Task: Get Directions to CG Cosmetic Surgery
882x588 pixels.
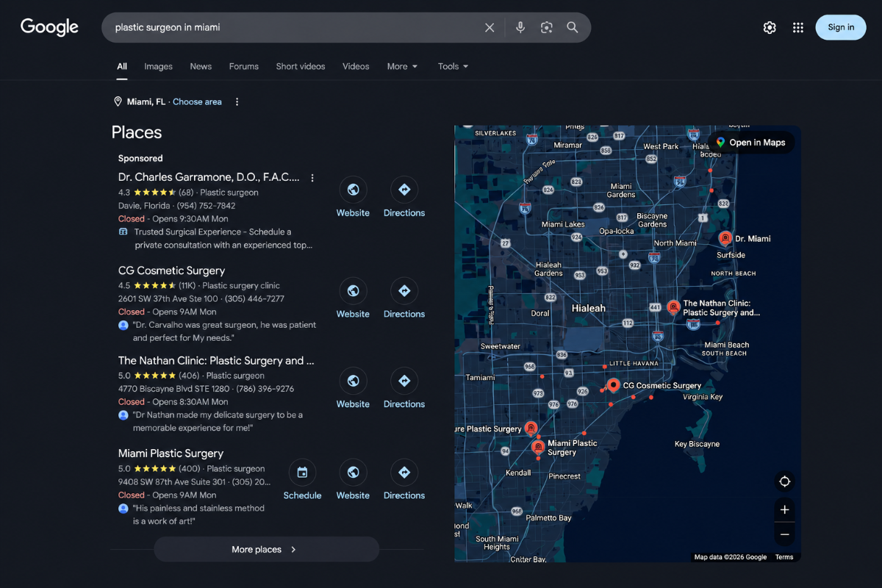Action: (x=404, y=298)
